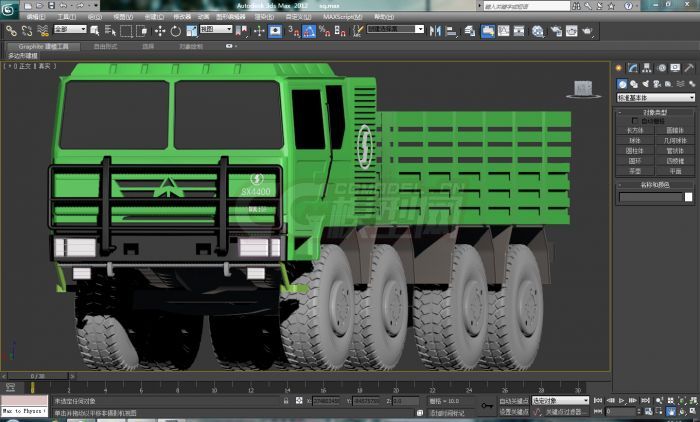Viewport: 700px width, 422px height.
Task: Click the Select and Link chain icon
Action: pyautogui.click(x=11, y=31)
